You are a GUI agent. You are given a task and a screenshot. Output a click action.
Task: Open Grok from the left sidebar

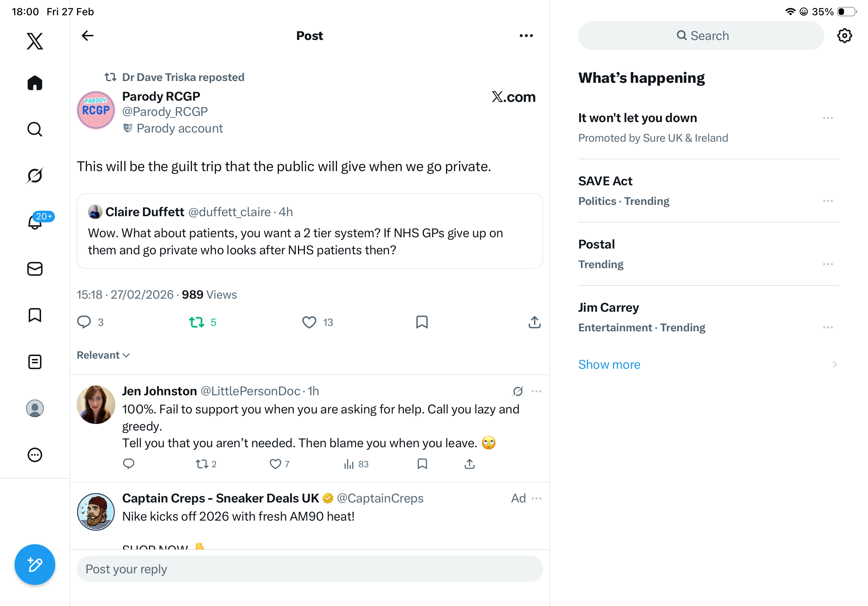tap(35, 175)
